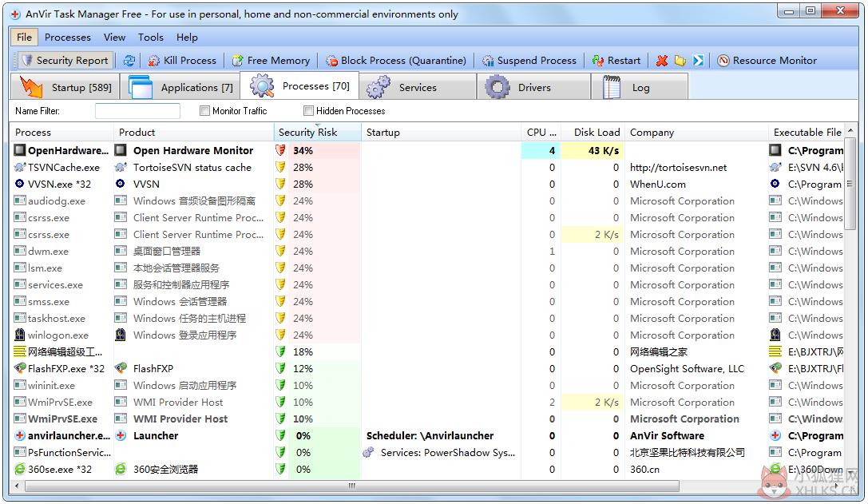Screen dimensions: 868x504
Task: Click the green shield icon at 18% risk
Action: click(x=281, y=351)
